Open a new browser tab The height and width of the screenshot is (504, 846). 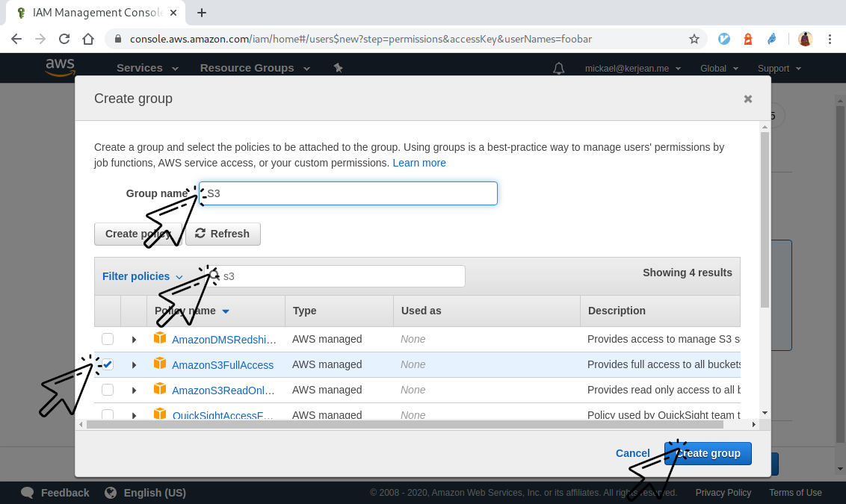(201, 13)
